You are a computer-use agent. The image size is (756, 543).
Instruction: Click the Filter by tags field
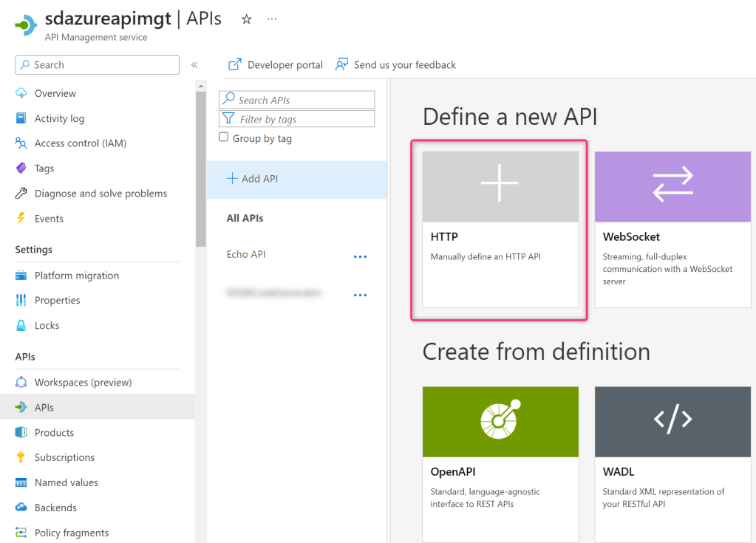click(x=297, y=119)
